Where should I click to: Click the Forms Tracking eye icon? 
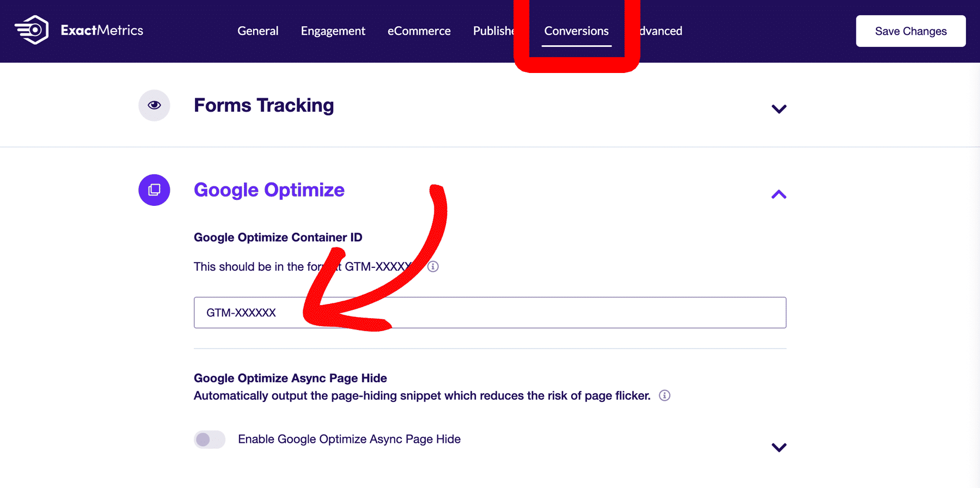tap(154, 105)
